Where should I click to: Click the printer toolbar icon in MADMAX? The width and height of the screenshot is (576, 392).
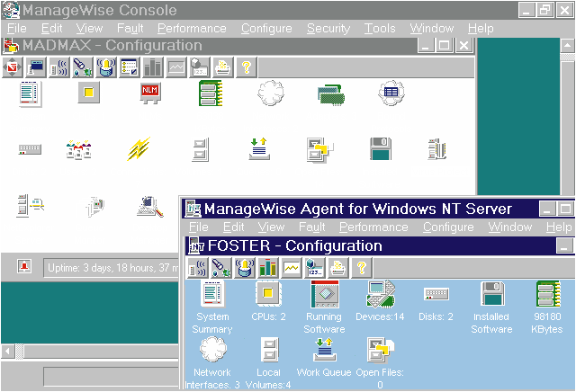[222, 67]
